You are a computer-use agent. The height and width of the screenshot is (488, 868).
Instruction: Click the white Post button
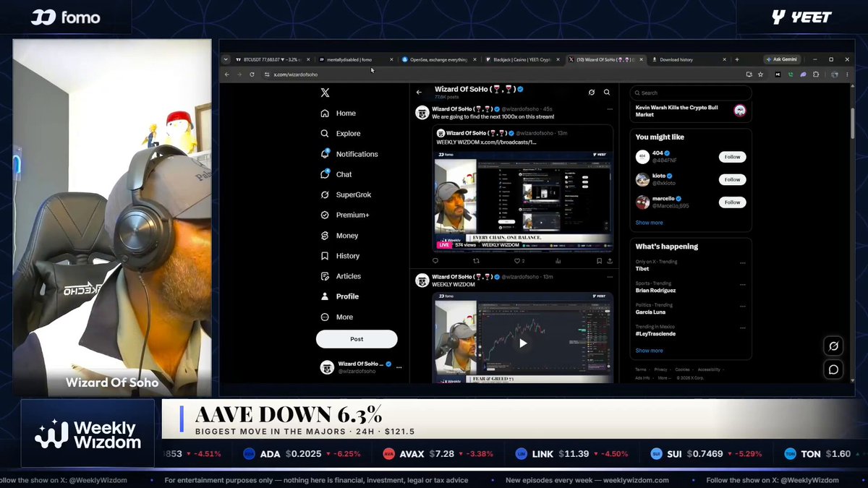(x=357, y=338)
